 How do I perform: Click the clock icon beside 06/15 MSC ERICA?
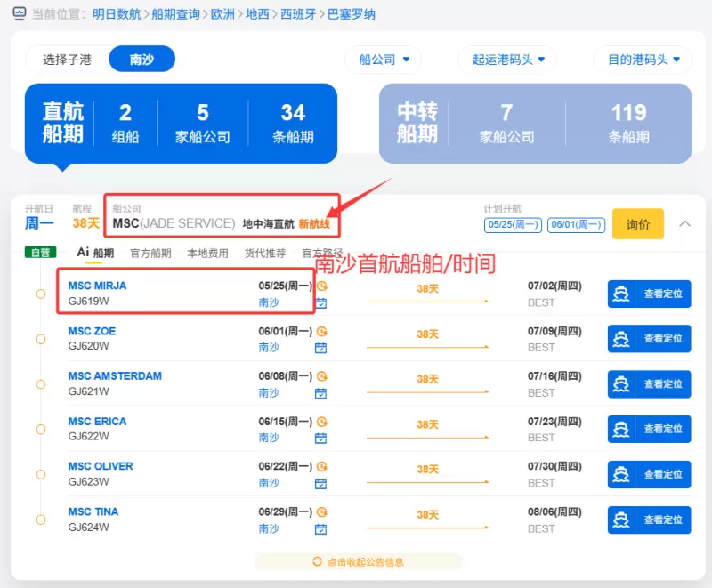coord(322,422)
